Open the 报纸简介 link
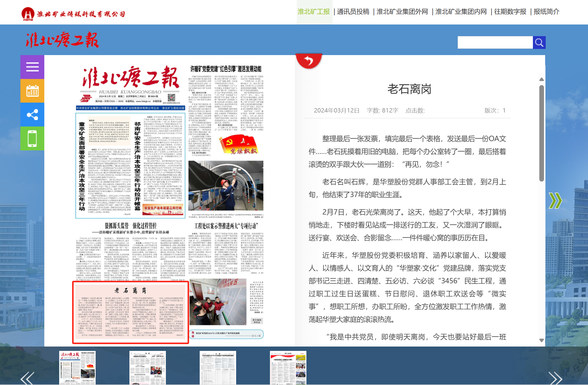The image size is (588, 385). [x=546, y=12]
